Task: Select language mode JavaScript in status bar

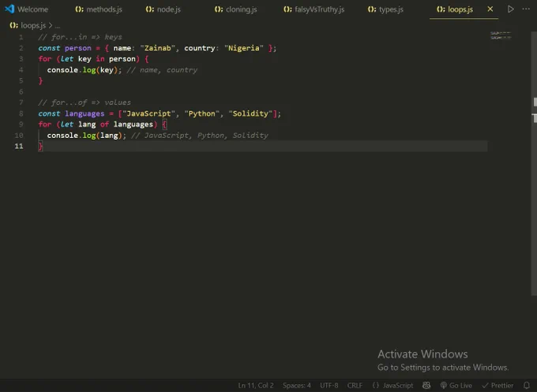Action: tap(398, 386)
